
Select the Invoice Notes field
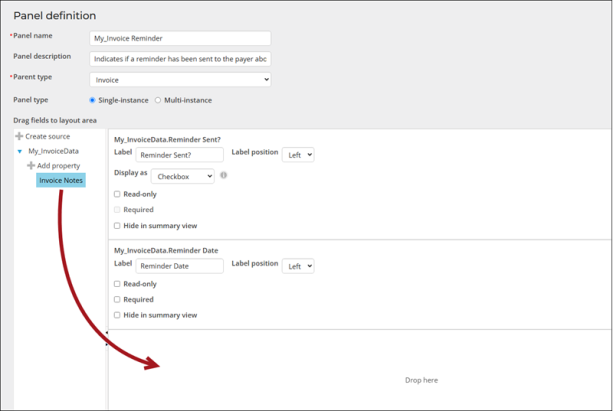tap(61, 180)
